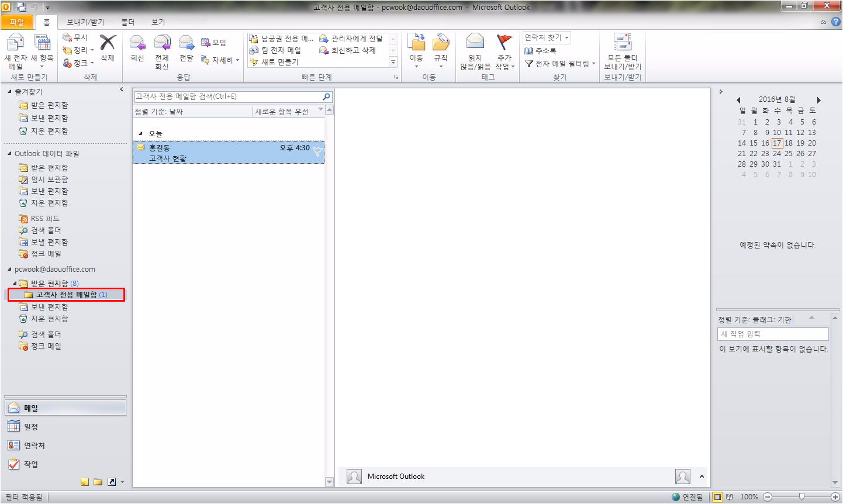Open the 연락처 찾기 combo box
843x504 pixels.
click(547, 37)
